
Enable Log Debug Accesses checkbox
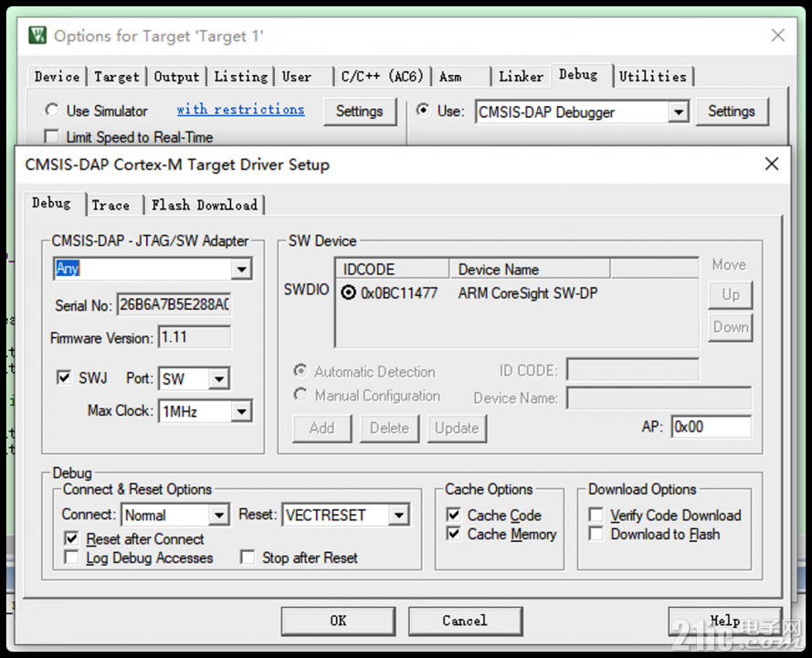click(x=71, y=557)
